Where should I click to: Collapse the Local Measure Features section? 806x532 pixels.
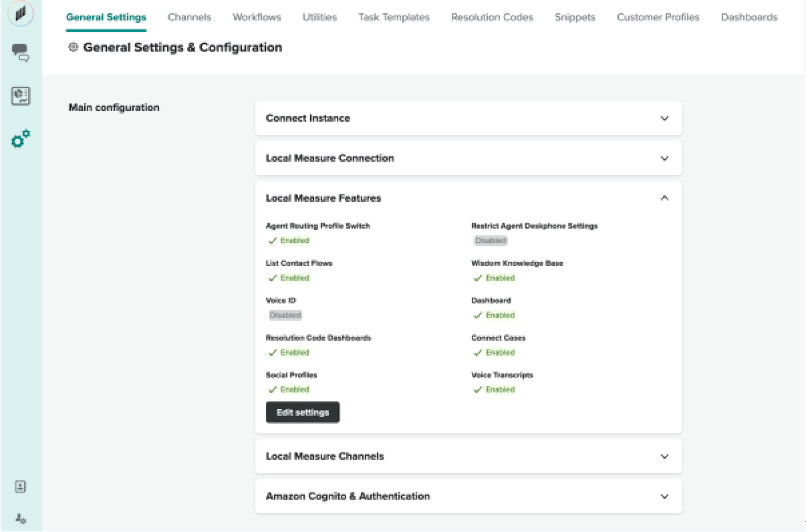pos(664,198)
